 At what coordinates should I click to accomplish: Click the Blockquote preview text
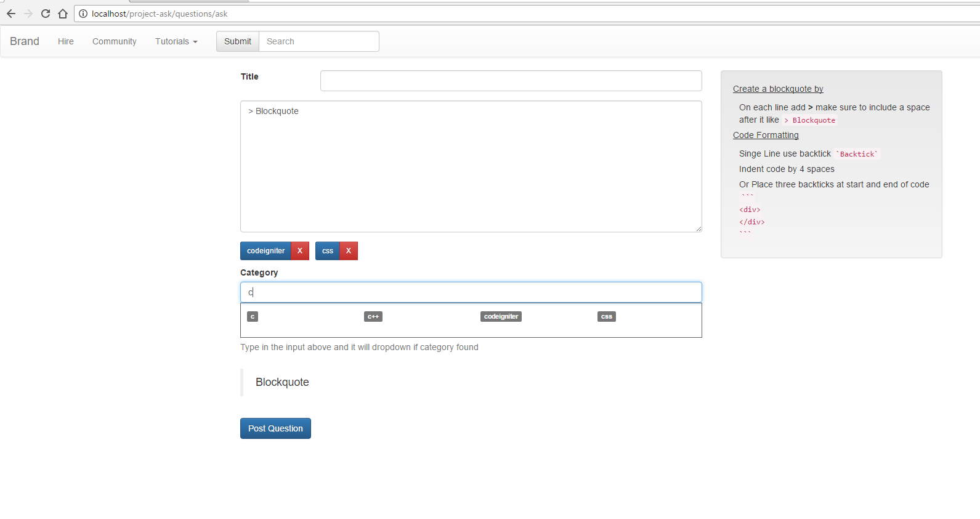(x=282, y=382)
